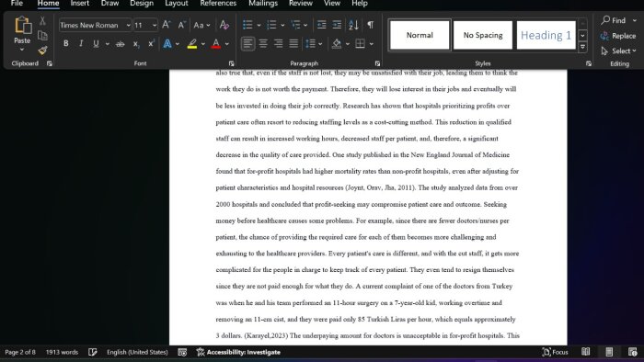Click macro recording status bar icon

tap(182, 352)
